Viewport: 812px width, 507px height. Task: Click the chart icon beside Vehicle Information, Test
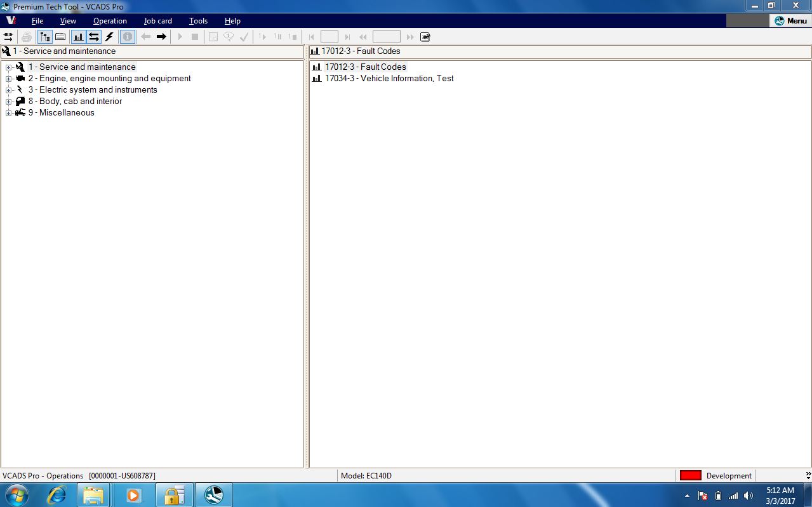(317, 78)
